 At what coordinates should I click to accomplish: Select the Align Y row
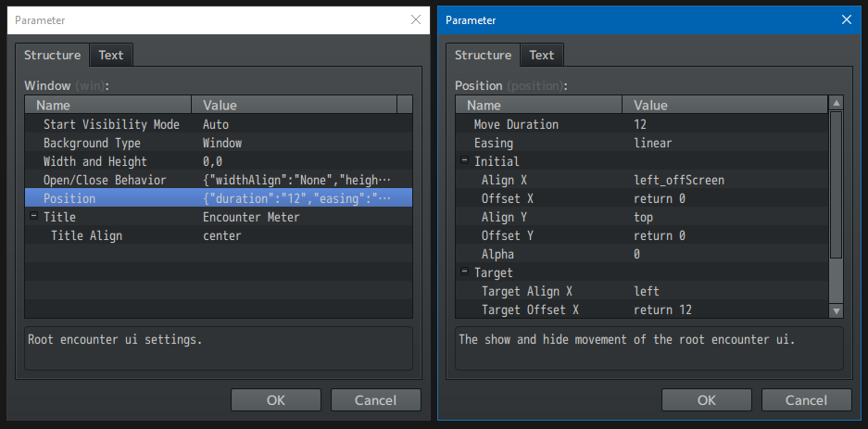click(x=642, y=217)
